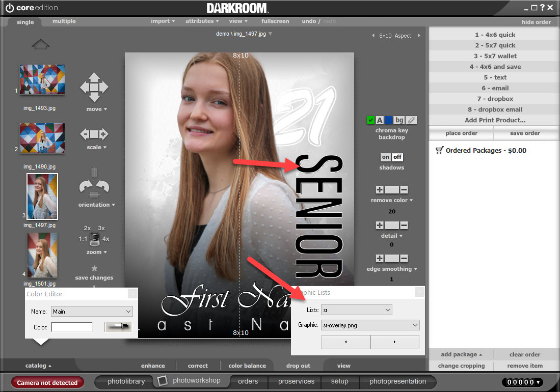Click the photoworkshop square icon
This screenshot has height=392, width=560.
pos(163,381)
